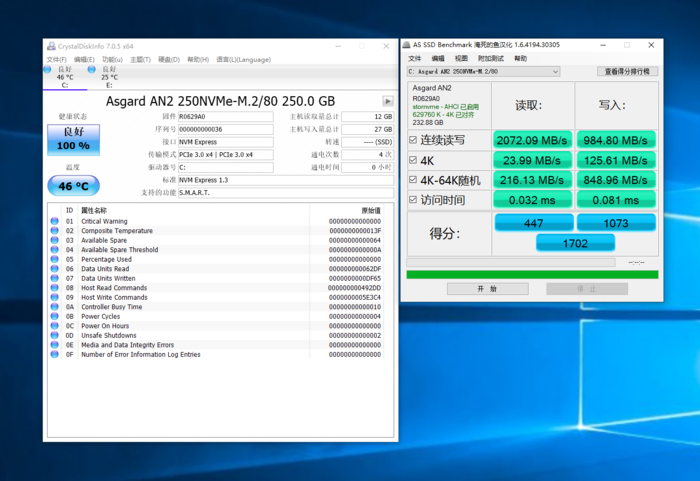700x481 pixels.
Task: Click the 良好 100 % health status button
Action: pyautogui.click(x=74, y=140)
